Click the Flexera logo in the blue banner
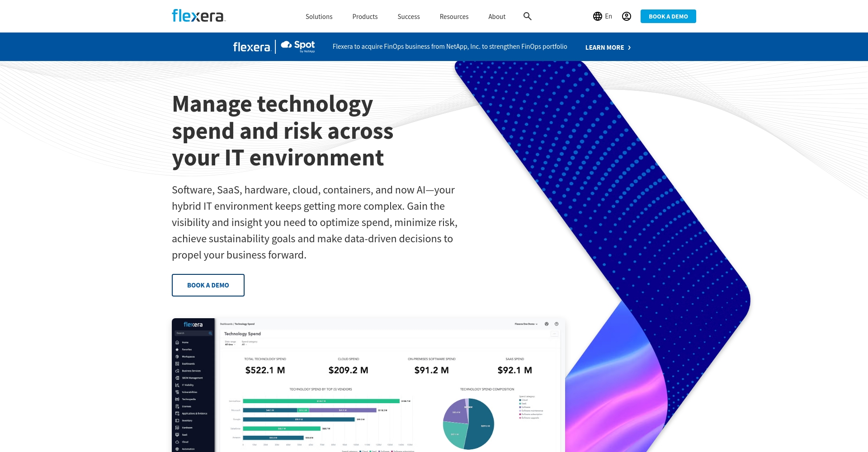 (x=251, y=47)
